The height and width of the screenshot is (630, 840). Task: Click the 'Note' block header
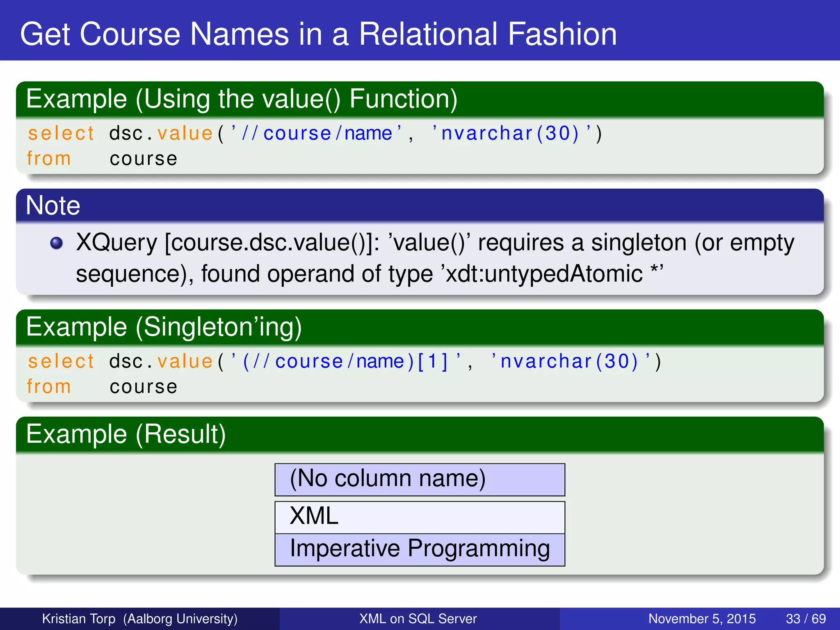tap(420, 205)
